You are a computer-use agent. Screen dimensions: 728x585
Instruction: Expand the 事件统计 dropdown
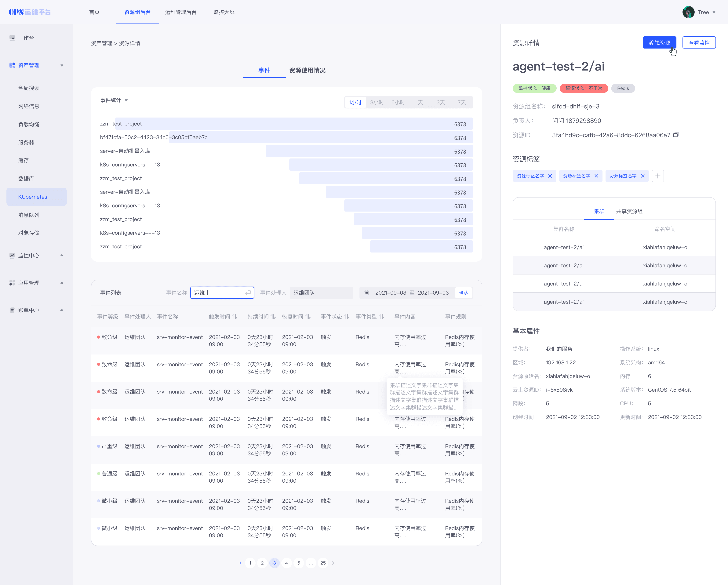pos(126,100)
